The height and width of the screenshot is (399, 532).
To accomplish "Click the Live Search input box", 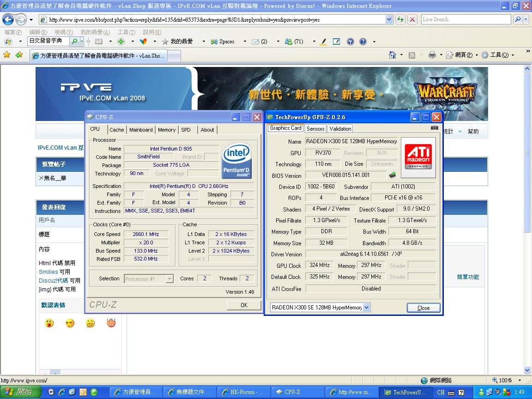I will point(465,19).
